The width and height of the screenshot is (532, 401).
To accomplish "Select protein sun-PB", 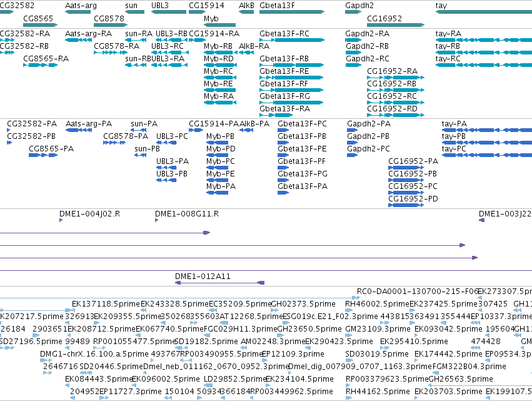I will 147,149.
